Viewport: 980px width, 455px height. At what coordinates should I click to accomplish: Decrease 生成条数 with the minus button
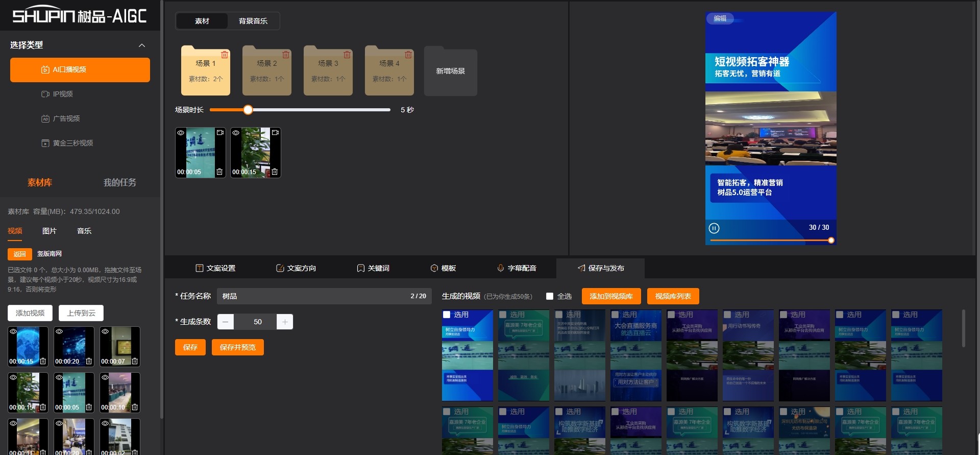(226, 322)
